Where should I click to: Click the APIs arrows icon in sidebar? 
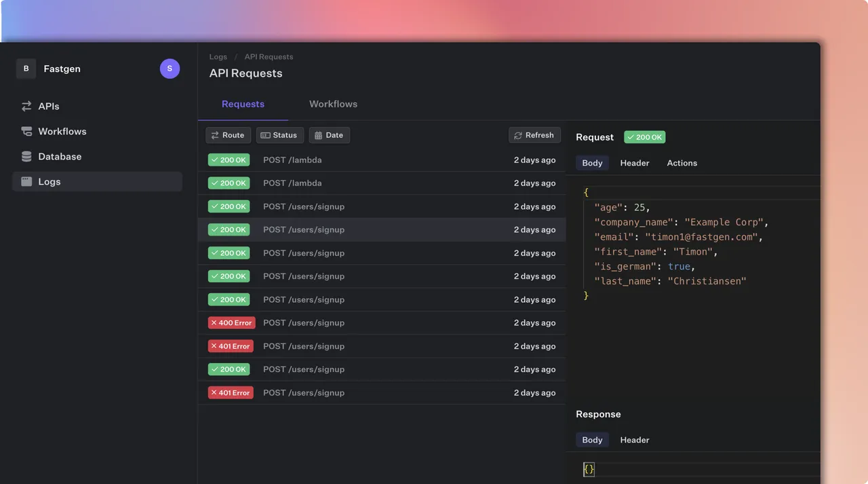(x=26, y=106)
